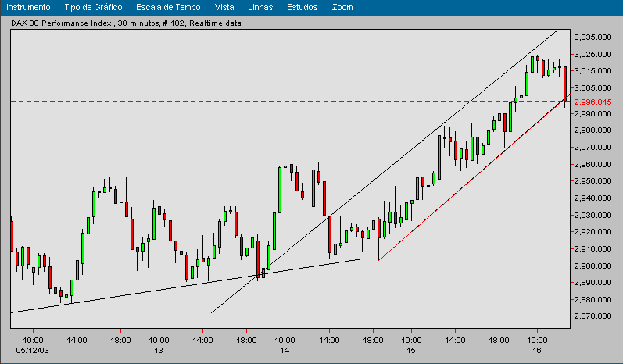This screenshot has height=364, width=623.
Task: Click the 2,990.000 price axis label
Action: point(593,113)
